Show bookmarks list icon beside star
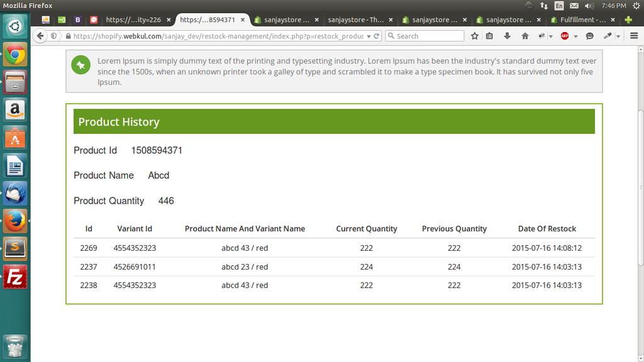This screenshot has width=644, height=362. click(x=490, y=36)
